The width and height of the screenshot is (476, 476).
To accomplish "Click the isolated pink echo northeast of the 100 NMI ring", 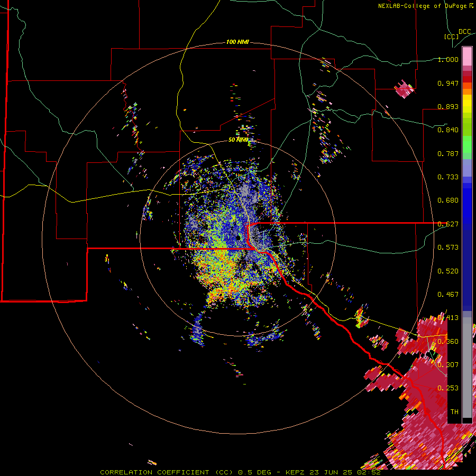I will (405, 89).
